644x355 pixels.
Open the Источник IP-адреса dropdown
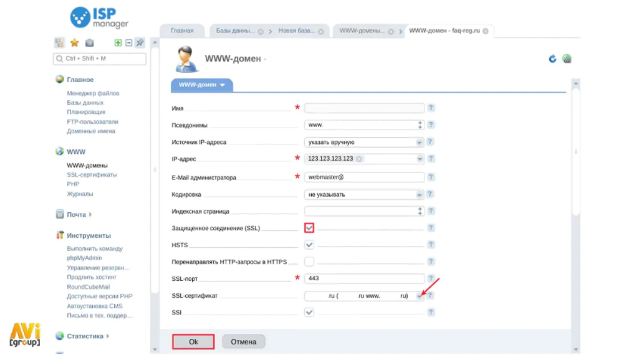[x=419, y=143]
